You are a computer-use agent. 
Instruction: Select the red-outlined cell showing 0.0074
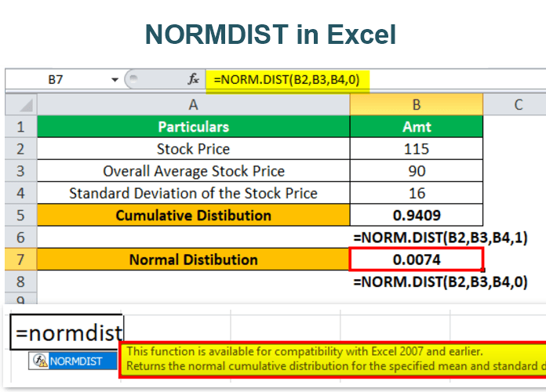(x=417, y=260)
